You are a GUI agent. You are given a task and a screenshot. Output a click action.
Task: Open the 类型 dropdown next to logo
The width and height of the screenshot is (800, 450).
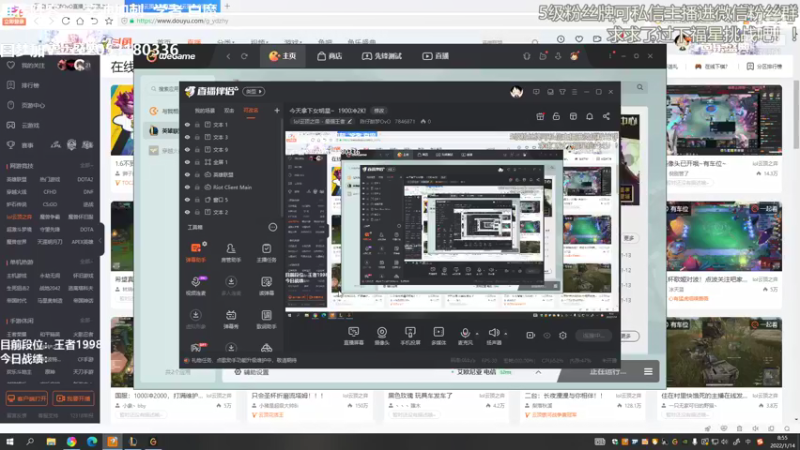tap(254, 91)
